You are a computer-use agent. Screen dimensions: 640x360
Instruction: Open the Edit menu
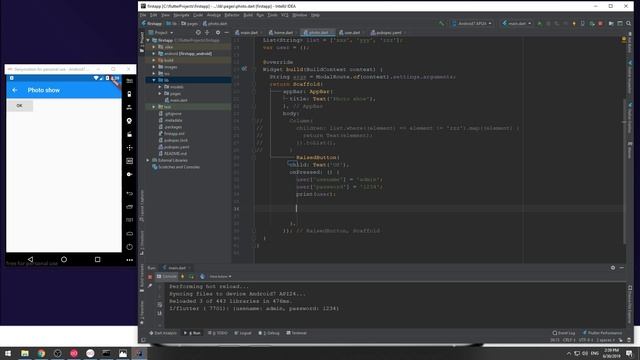point(153,15)
